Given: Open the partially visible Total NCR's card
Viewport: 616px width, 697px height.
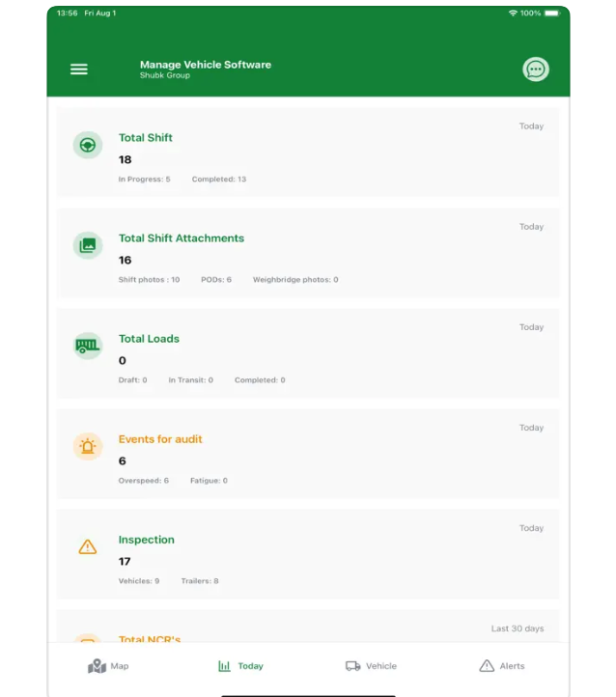Looking at the screenshot, I should point(308,626).
